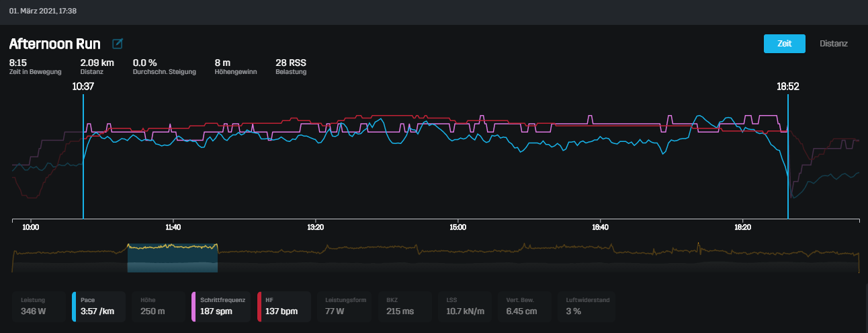This screenshot has width=868, height=333.
Task: Enable the Leistung metric line
Action: 39,307
